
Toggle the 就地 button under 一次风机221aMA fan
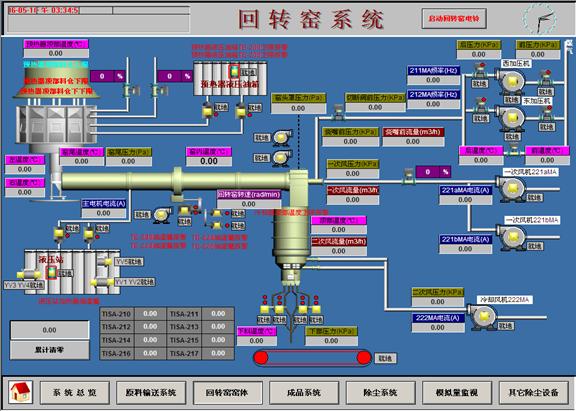tap(534, 198)
